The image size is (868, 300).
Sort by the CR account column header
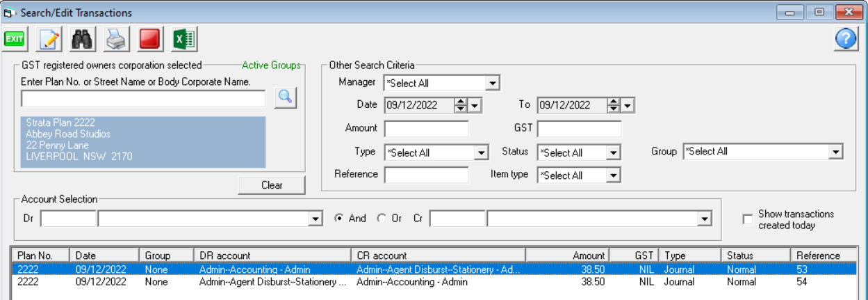pos(439,255)
